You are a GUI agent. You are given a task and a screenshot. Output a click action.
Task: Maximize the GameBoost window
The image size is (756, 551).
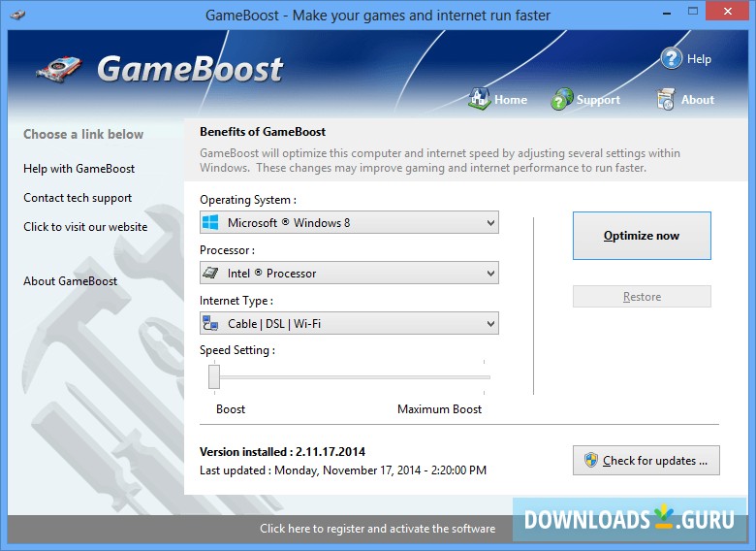point(693,12)
